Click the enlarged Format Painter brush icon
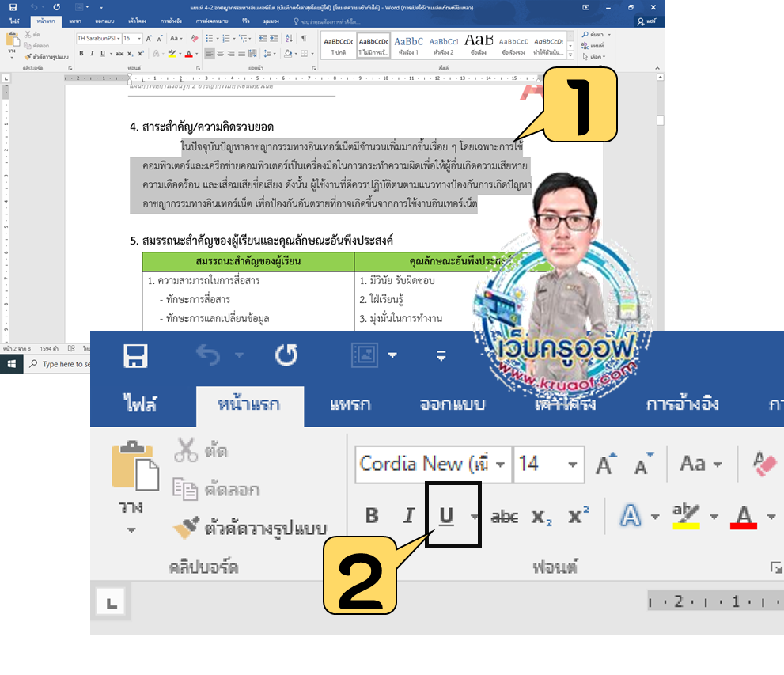The width and height of the screenshot is (784, 675). click(187, 528)
